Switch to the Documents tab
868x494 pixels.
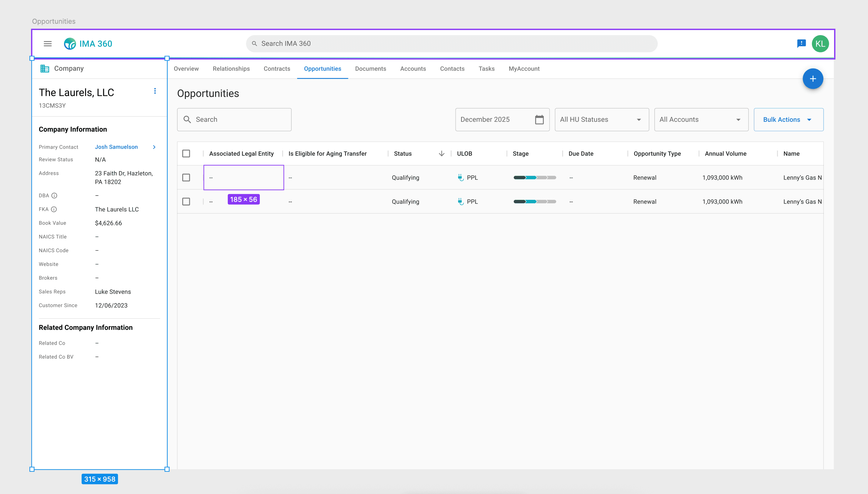pos(370,68)
